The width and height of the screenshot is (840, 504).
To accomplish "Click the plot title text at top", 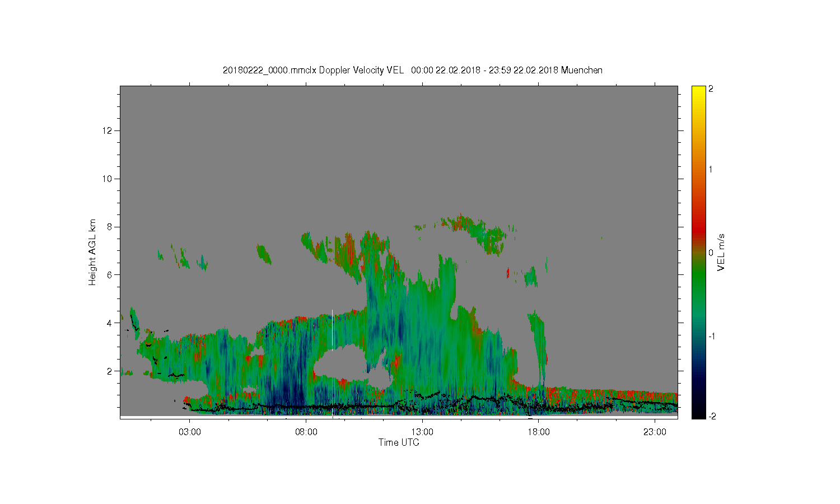I will coord(413,71).
